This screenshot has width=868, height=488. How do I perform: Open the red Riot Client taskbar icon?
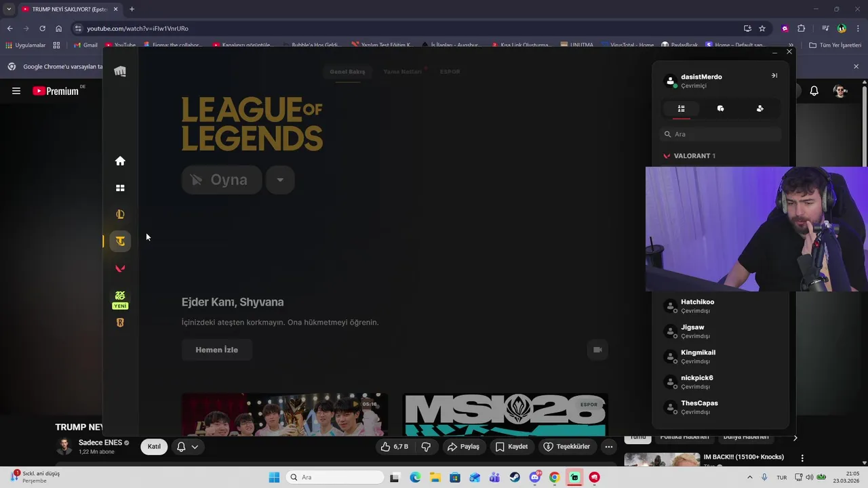click(595, 477)
